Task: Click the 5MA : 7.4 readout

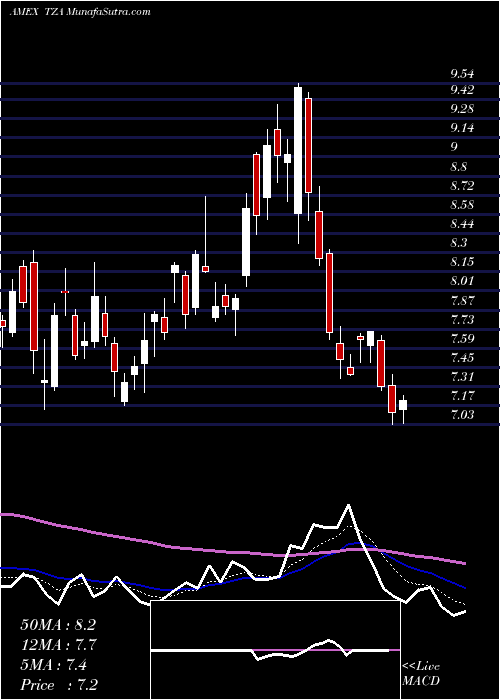Action: tap(53, 665)
